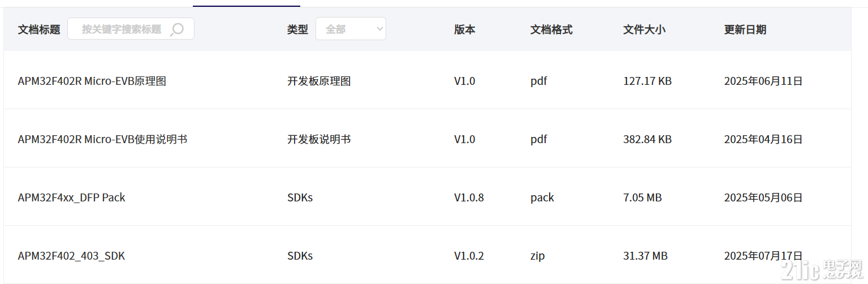Click the 版本 column header
The height and width of the screenshot is (284, 868).
pos(465,29)
